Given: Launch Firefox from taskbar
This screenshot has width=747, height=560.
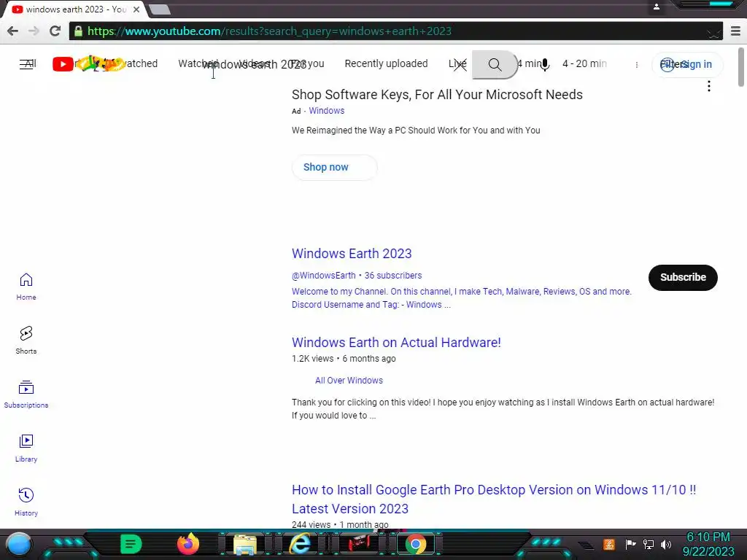Looking at the screenshot, I should 187,544.
